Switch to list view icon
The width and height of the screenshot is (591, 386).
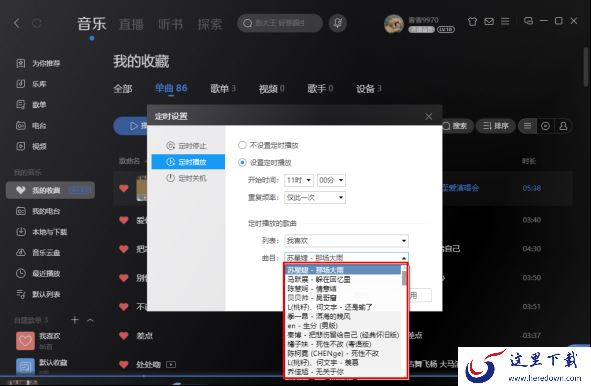(528, 126)
